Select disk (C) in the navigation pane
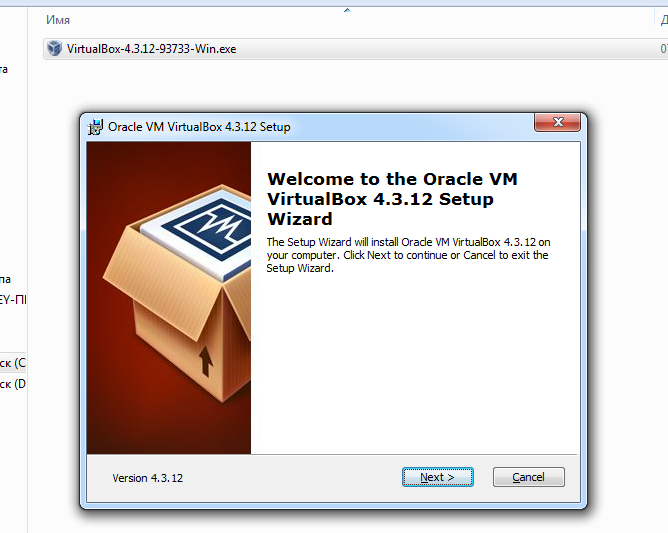 point(13,363)
